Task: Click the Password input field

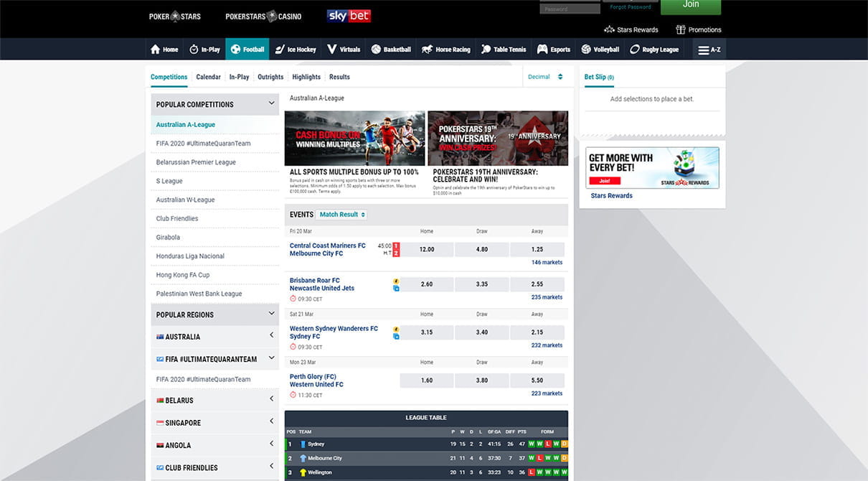Action: 570,9
